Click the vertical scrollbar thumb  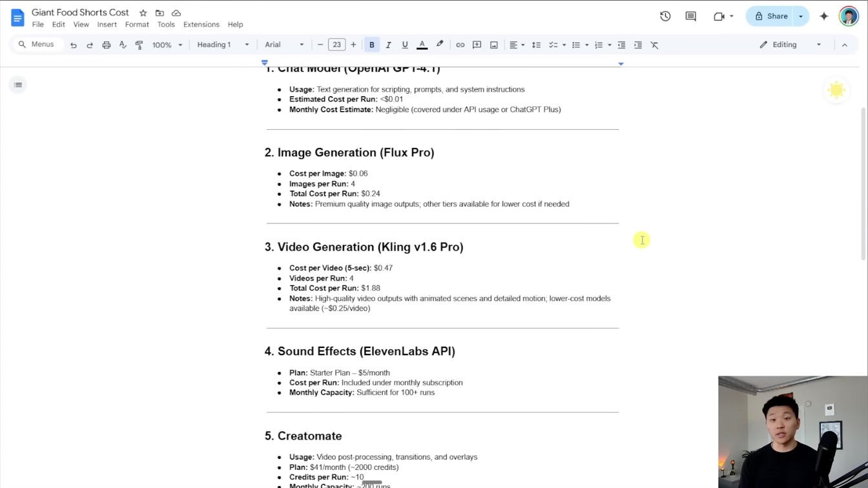863,184
